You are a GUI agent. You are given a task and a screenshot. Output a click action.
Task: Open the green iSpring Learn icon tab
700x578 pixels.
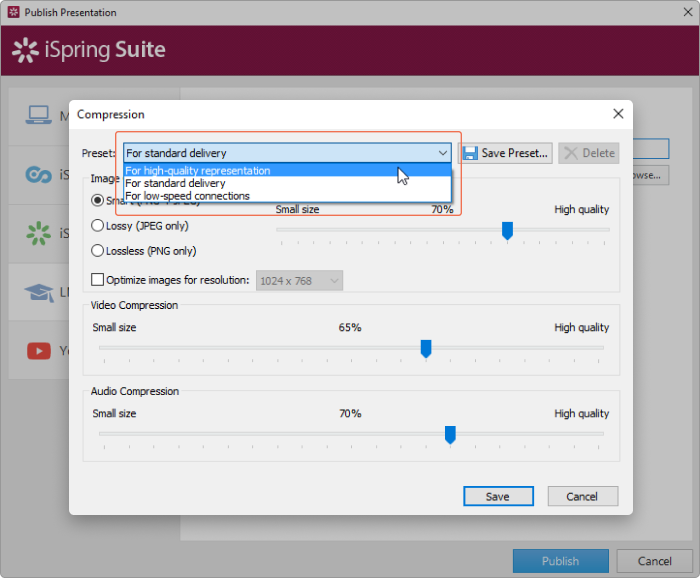click(38, 233)
